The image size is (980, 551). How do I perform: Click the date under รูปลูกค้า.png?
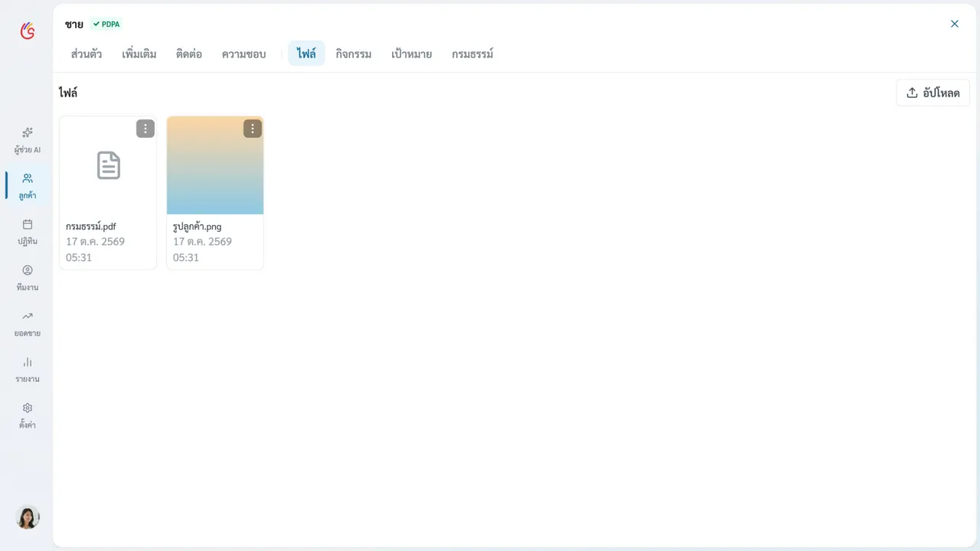pos(202,249)
